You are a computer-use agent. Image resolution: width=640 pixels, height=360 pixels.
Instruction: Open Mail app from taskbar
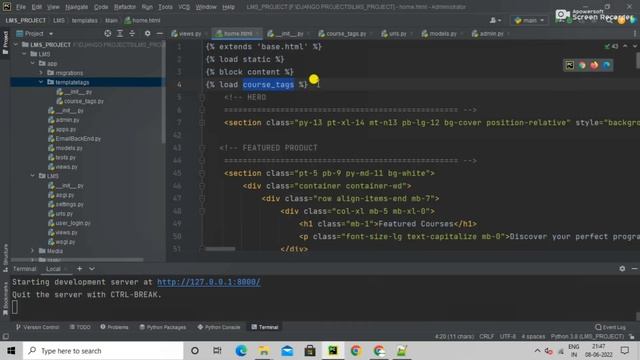287,351
